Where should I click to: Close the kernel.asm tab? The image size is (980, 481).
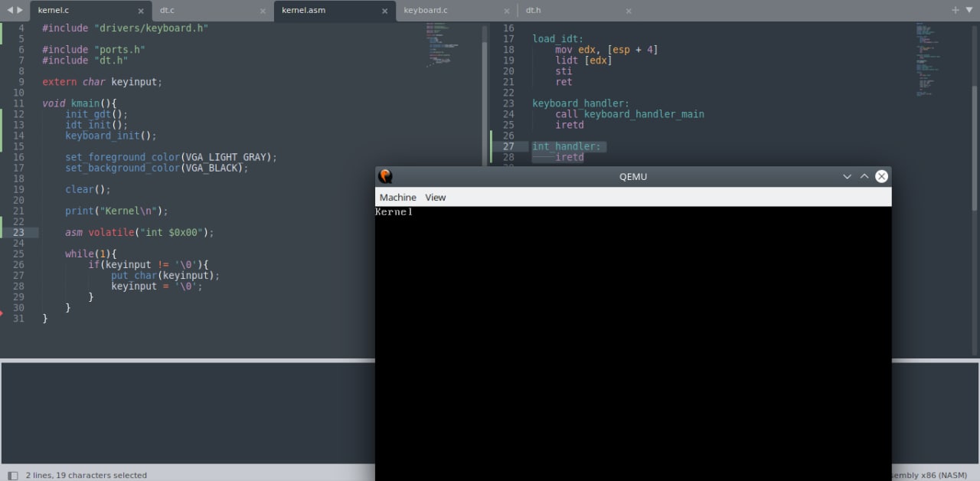[x=384, y=11]
